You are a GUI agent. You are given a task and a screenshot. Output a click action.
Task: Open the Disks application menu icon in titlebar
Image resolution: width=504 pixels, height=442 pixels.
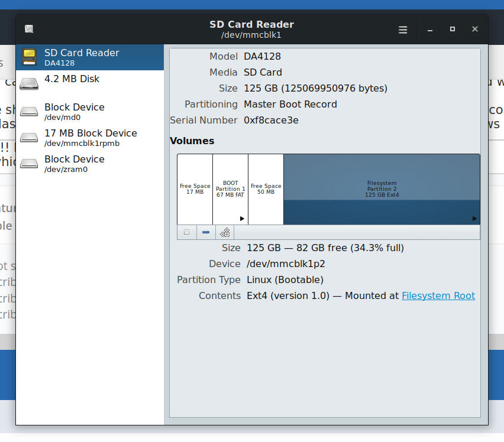[x=29, y=29]
